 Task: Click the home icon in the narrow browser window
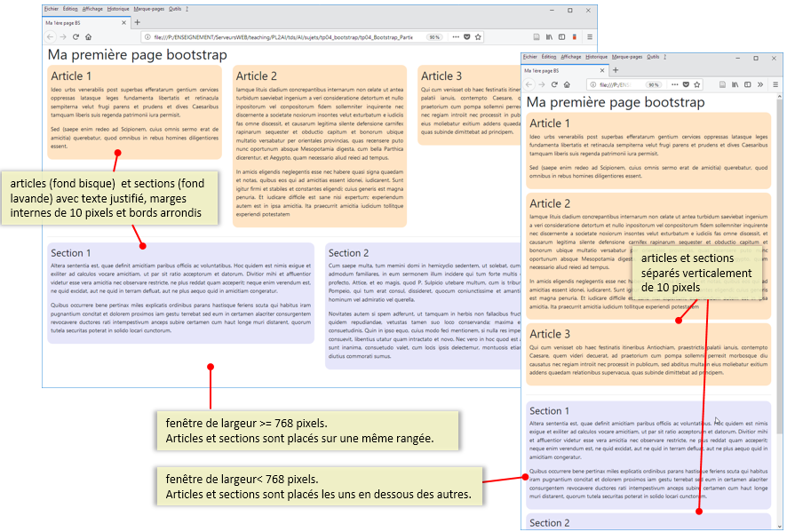pos(567,84)
